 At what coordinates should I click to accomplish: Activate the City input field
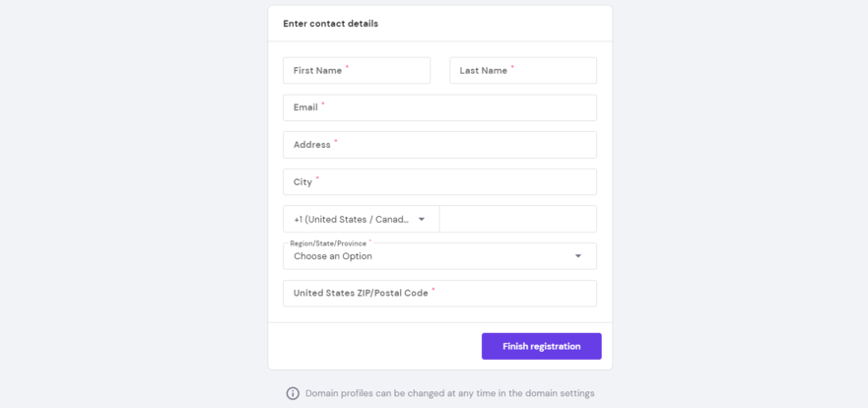439,182
